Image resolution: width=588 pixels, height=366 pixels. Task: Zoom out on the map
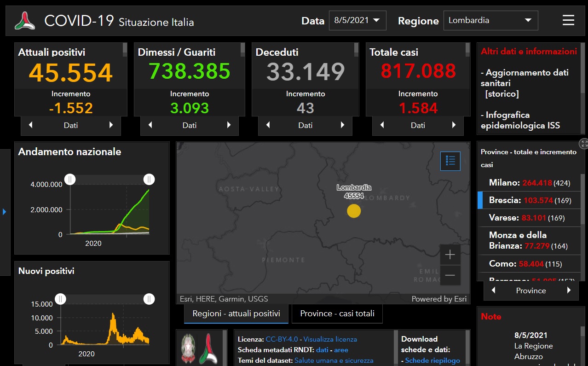pyautogui.click(x=450, y=275)
